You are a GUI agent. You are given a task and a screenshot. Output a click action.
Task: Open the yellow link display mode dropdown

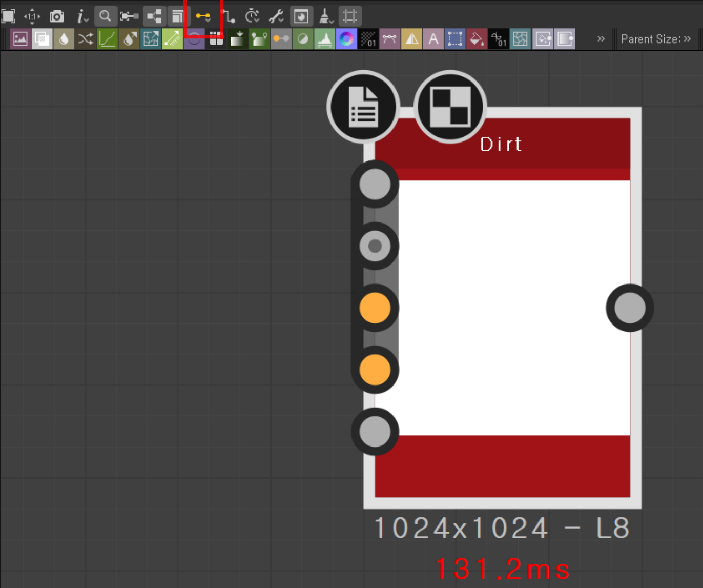tap(203, 16)
